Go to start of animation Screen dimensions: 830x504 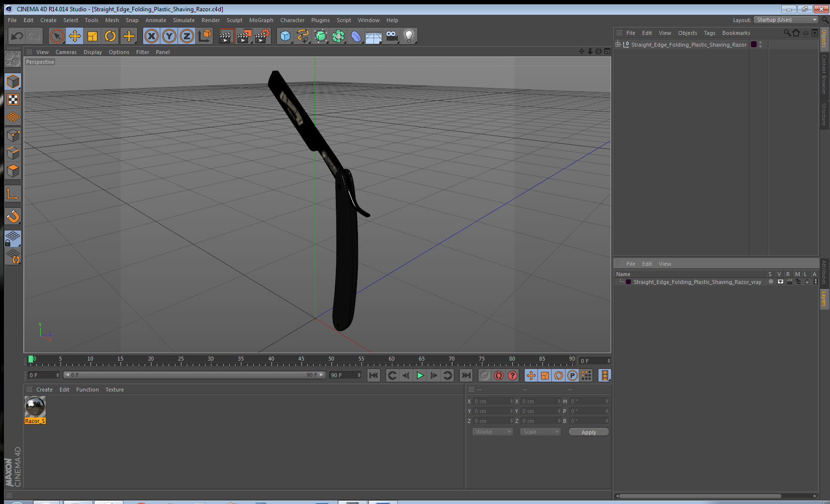[x=374, y=375]
